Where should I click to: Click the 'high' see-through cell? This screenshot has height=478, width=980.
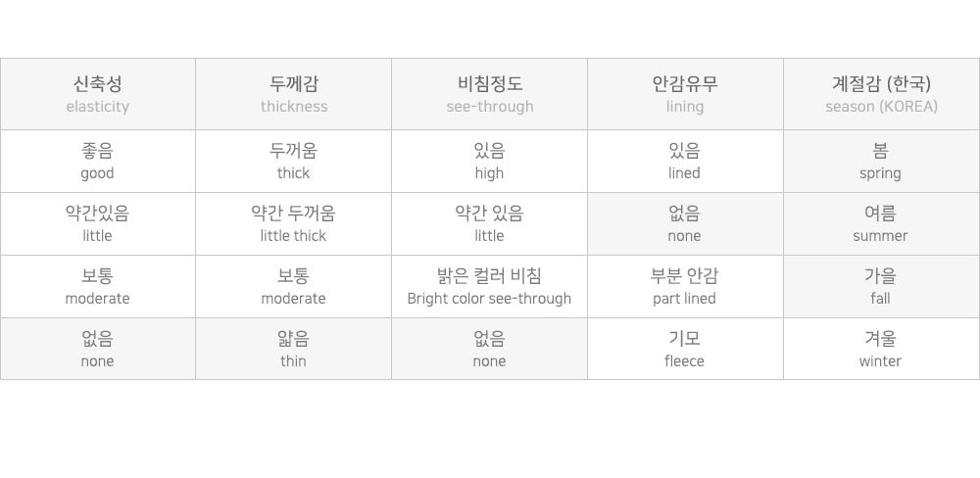click(x=489, y=162)
